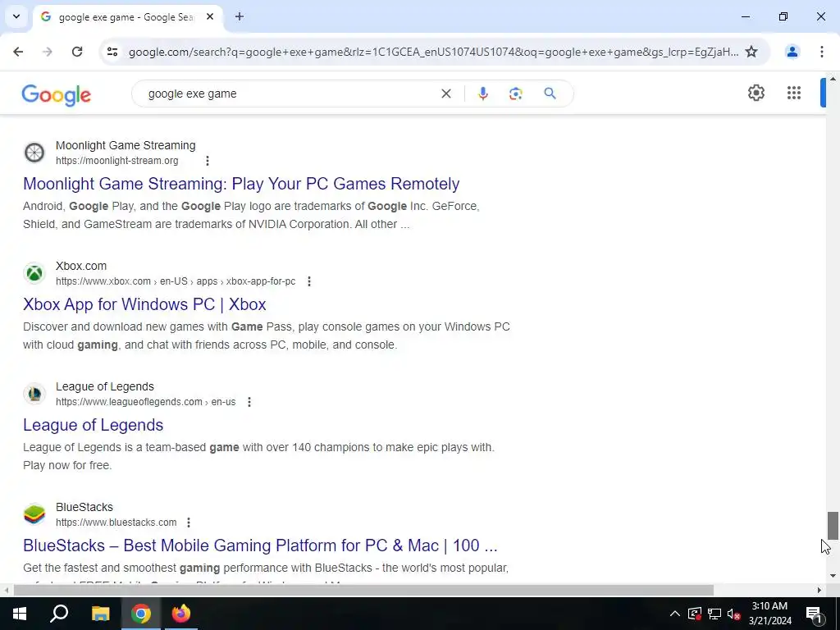Open Xbox App for Windows PC link
Image resolution: width=840 pixels, height=630 pixels.
pyautogui.click(x=144, y=304)
